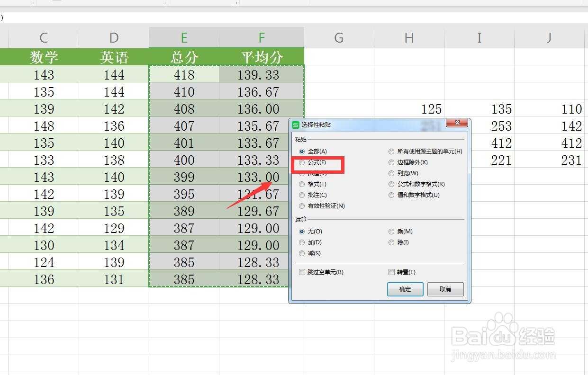Select column D header

pos(114,37)
